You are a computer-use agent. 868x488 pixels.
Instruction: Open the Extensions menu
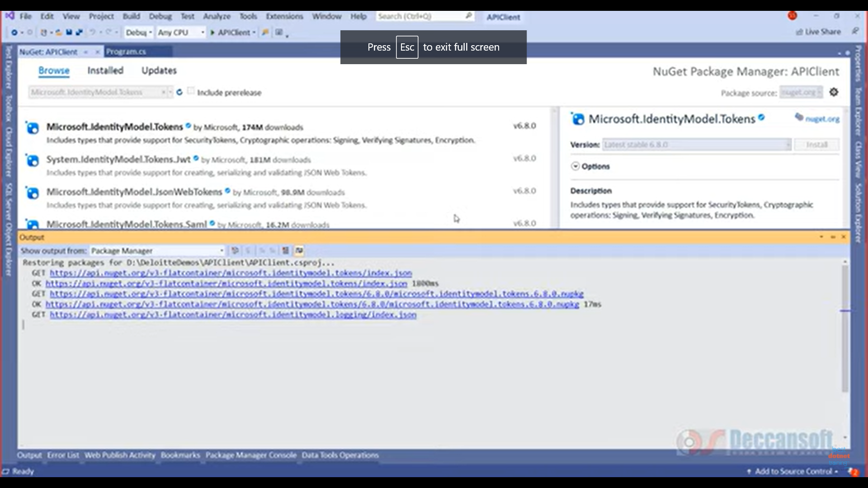click(284, 16)
